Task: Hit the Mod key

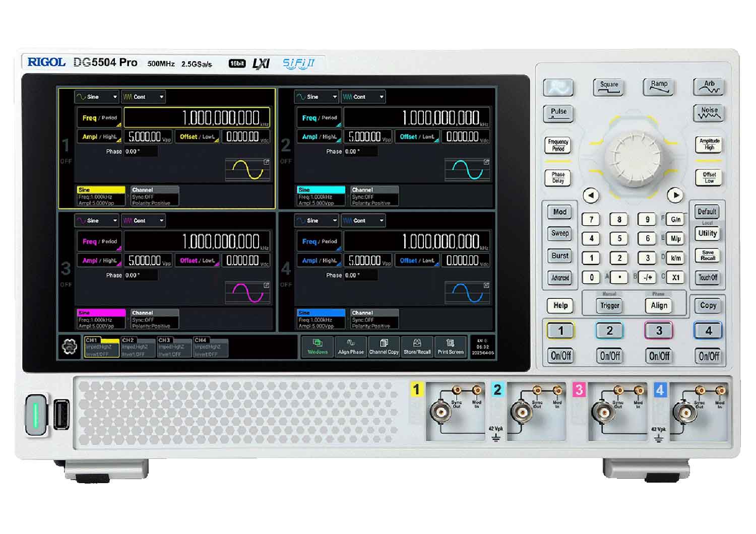Action: coord(559,212)
